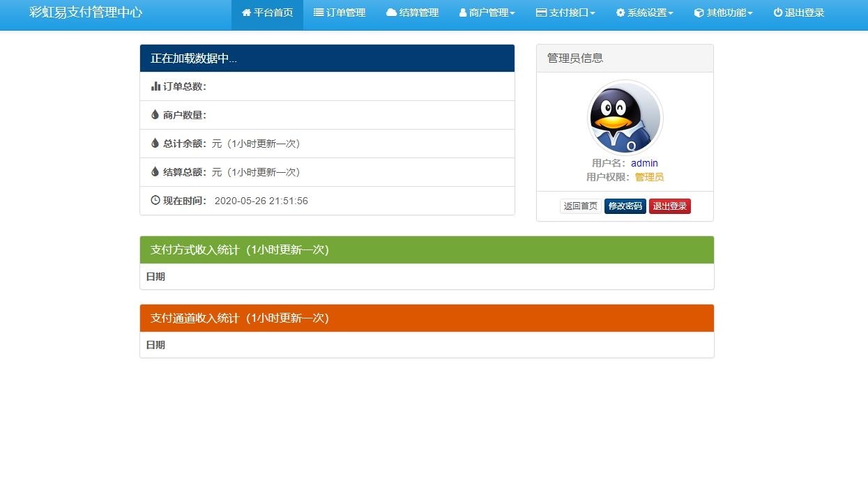Image resolution: width=868 pixels, height=485 pixels.
Task: Open 结算管理 from the navigation bar
Action: click(x=418, y=13)
